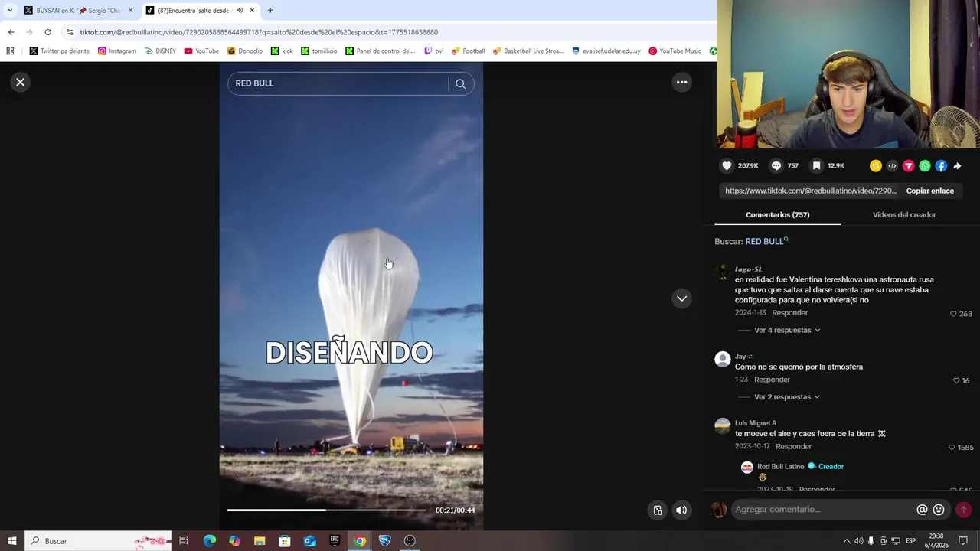980x551 pixels.
Task: Click the video progress bar
Action: (x=327, y=510)
